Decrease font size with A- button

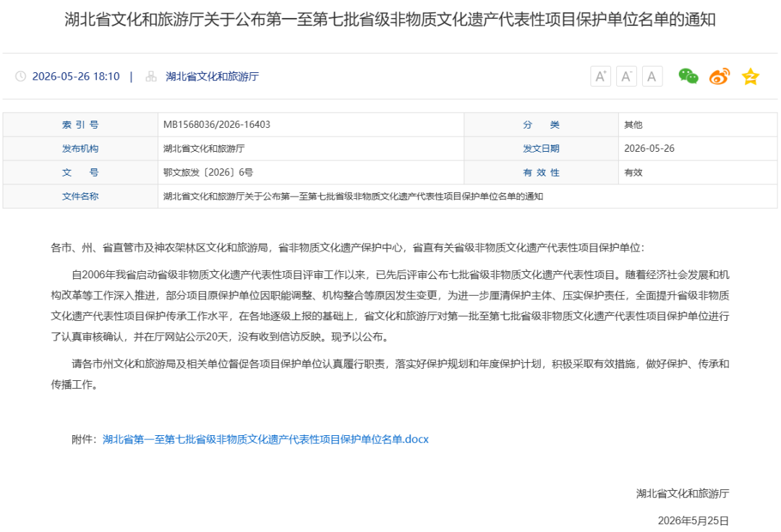pyautogui.click(x=626, y=76)
